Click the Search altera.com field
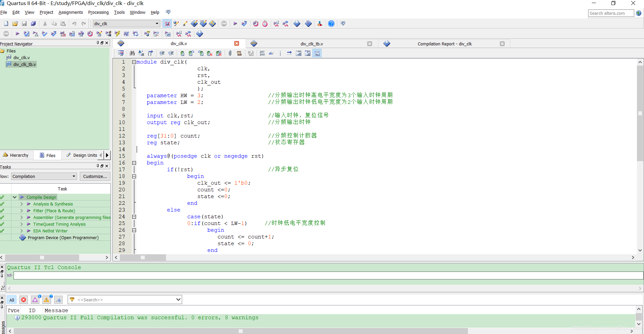The height and width of the screenshot is (334, 644). coord(611,13)
